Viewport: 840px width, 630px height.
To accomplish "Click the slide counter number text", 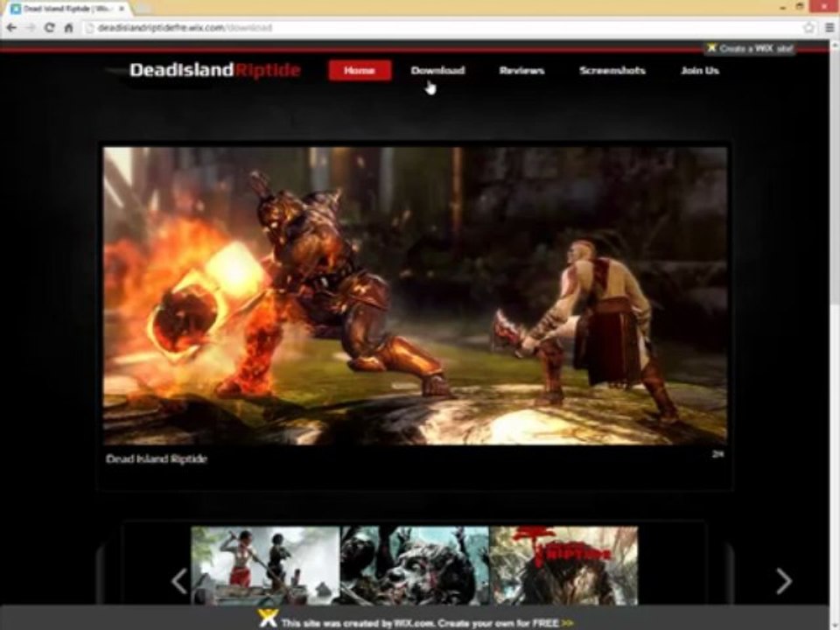I will click(x=717, y=454).
